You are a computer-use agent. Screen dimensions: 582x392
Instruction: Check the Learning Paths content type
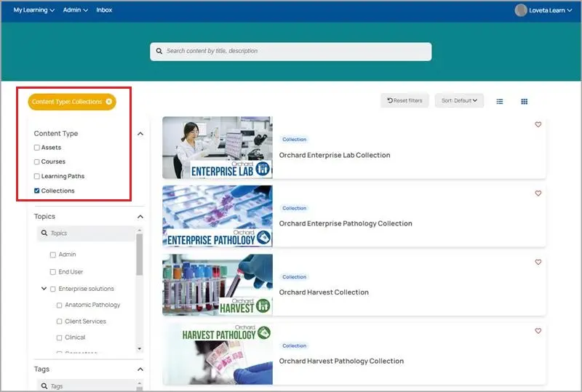(37, 176)
